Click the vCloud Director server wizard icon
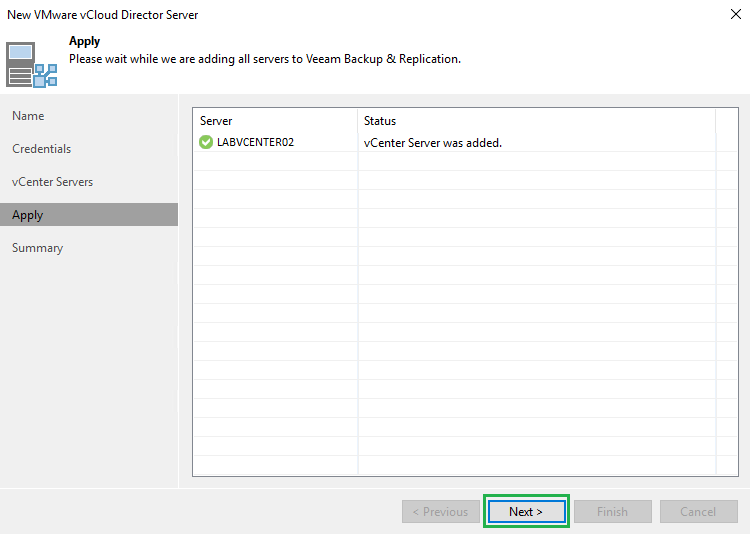The width and height of the screenshot is (750, 534). pos(32,64)
